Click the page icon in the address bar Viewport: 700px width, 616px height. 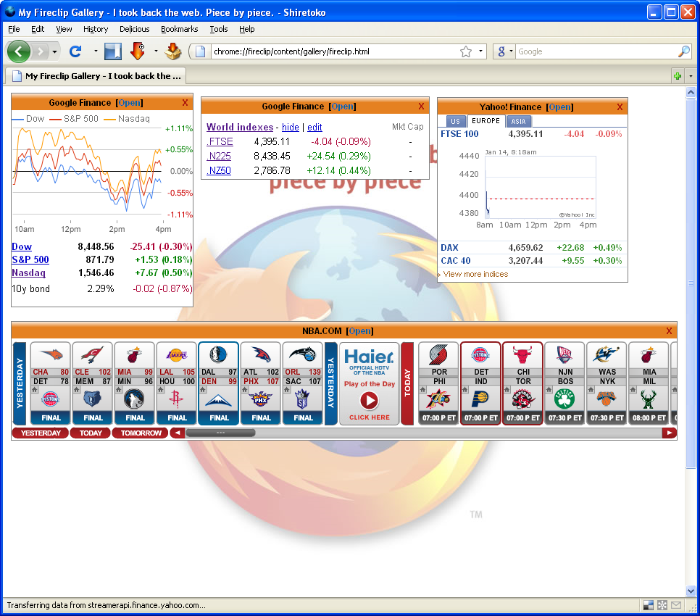click(x=201, y=51)
